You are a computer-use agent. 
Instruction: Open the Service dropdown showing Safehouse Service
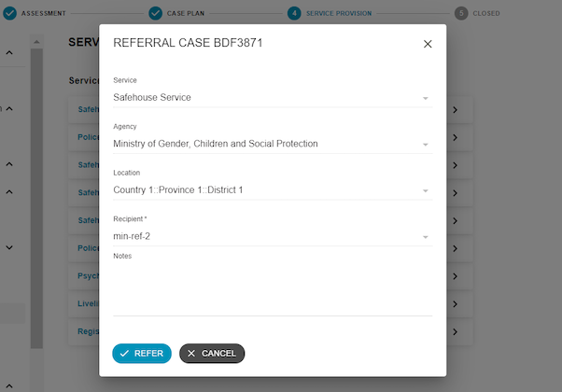[273, 97]
